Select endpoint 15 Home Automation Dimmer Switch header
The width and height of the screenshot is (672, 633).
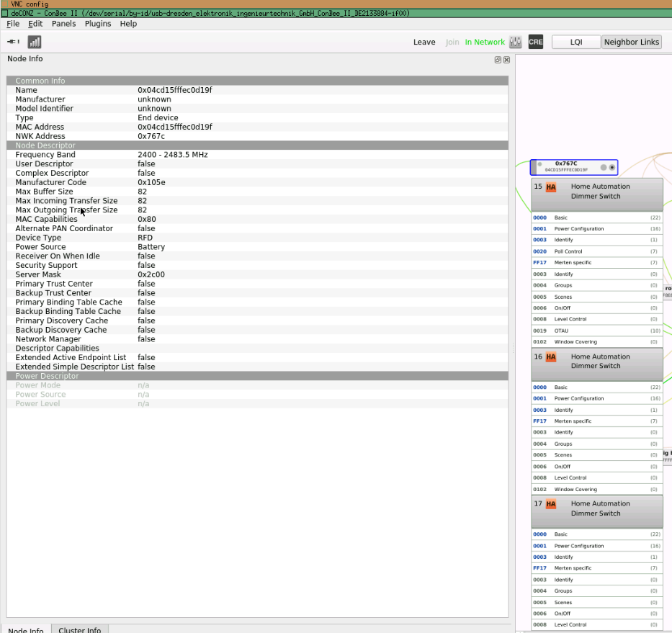pyautogui.click(x=597, y=194)
